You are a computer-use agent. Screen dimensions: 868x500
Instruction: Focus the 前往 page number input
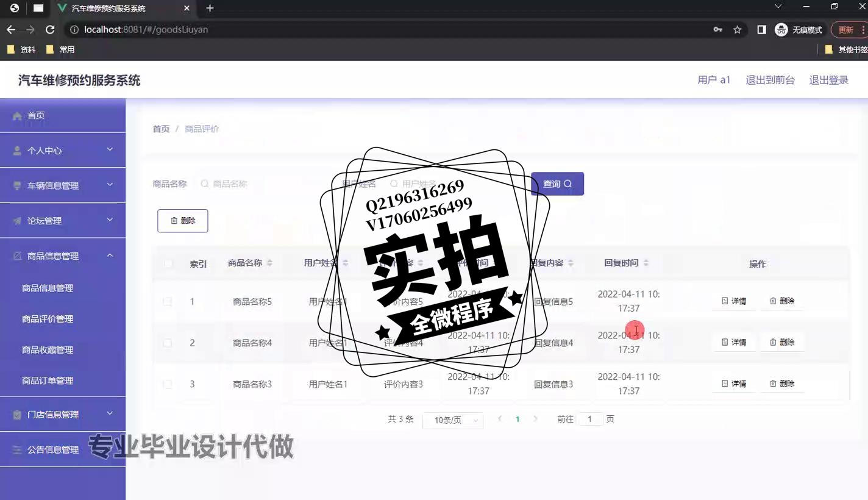coord(590,420)
